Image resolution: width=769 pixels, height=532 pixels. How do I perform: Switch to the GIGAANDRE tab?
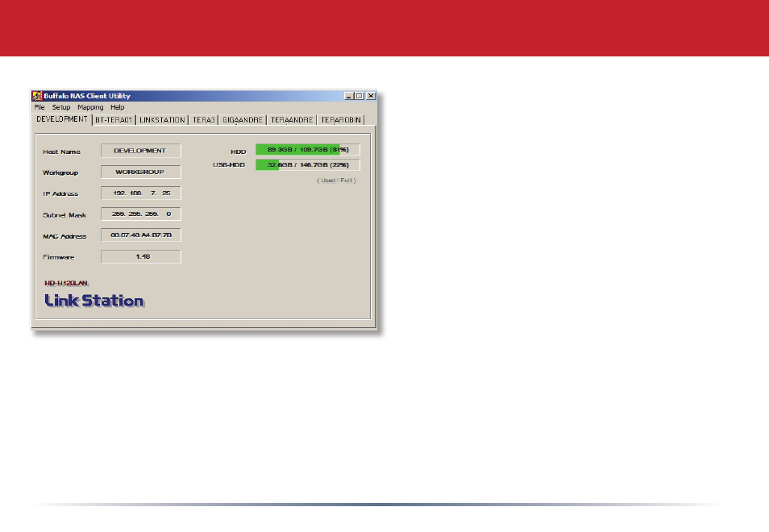click(243, 119)
